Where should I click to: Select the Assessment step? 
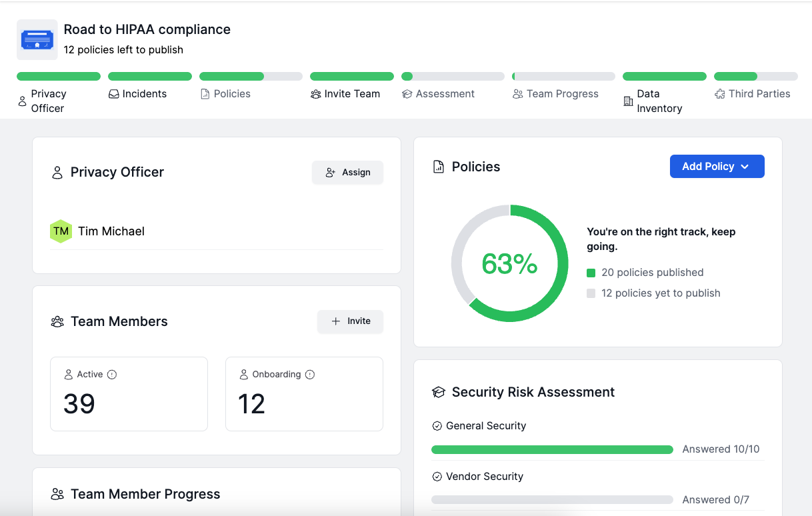pos(439,94)
